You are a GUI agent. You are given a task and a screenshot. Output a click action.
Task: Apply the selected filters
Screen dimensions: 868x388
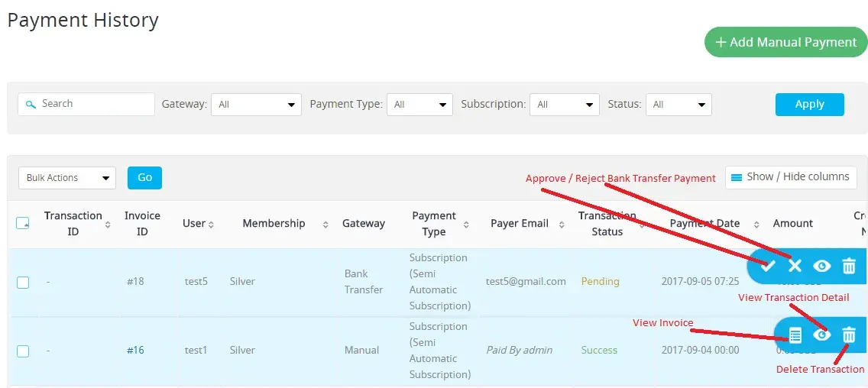809,105
